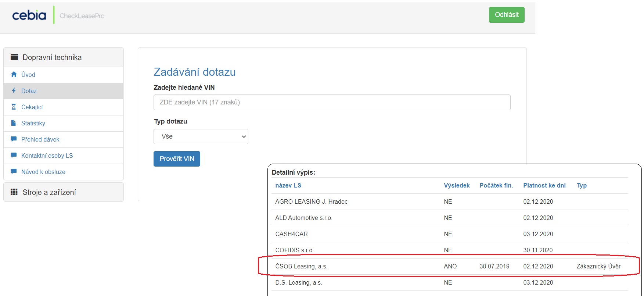Click the CheckLeasePro product name text
This screenshot has width=644, height=296.
coord(82,16)
